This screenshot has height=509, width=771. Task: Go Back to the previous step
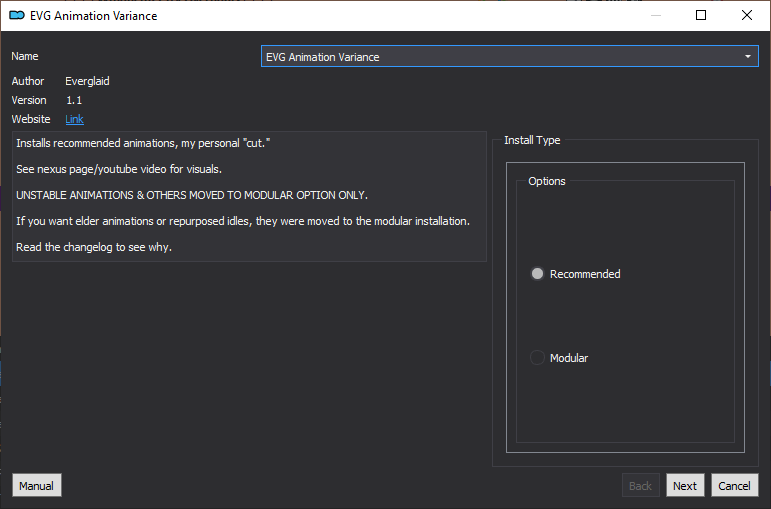[640, 486]
